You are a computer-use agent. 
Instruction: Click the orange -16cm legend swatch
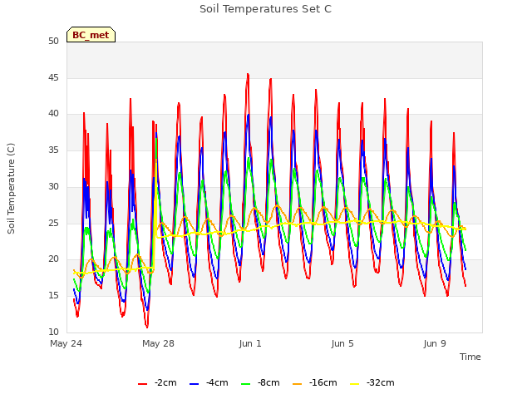pyautogui.click(x=298, y=384)
